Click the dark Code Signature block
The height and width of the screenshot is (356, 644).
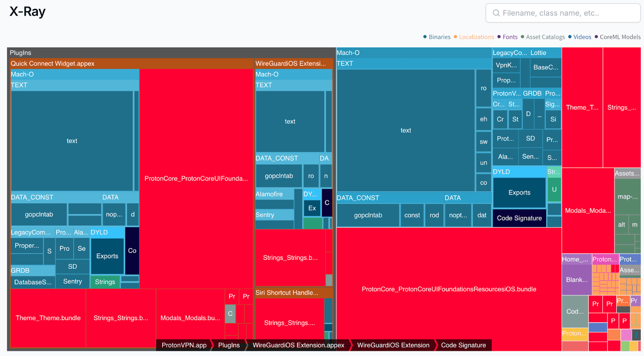pos(519,218)
